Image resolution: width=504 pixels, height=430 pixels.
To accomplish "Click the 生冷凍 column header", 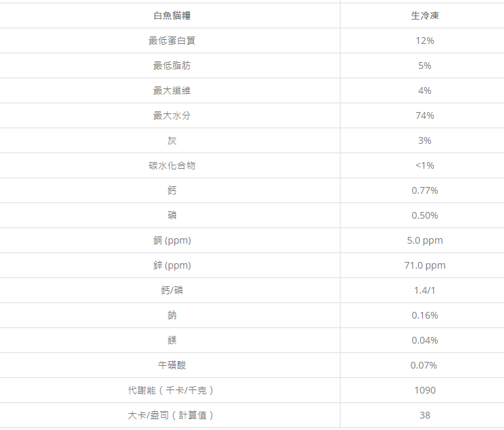I will point(424,16).
